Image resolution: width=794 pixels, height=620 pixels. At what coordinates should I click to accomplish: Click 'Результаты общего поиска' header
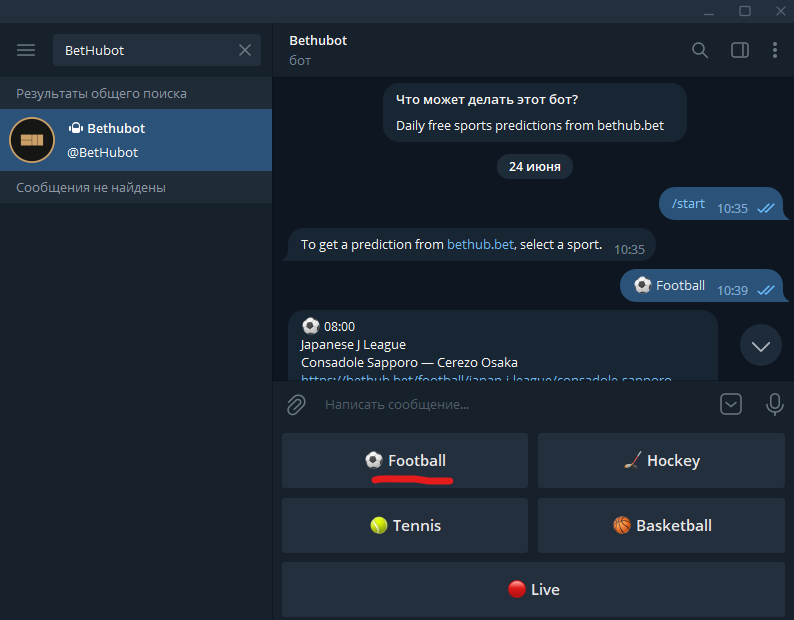[x=101, y=94]
